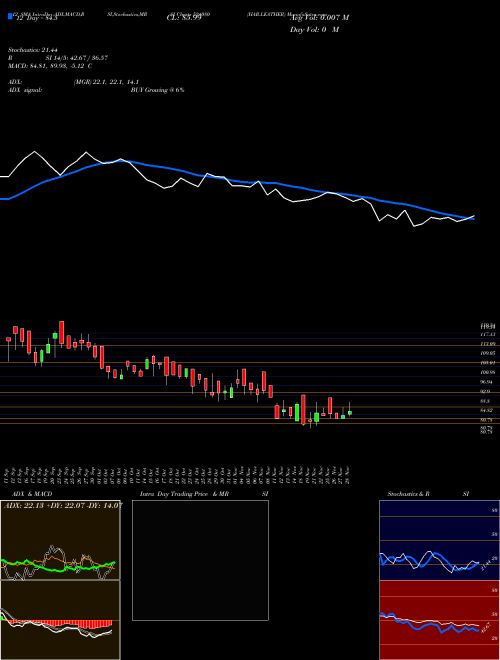Click the blue Stochastics chart panel

(439, 540)
